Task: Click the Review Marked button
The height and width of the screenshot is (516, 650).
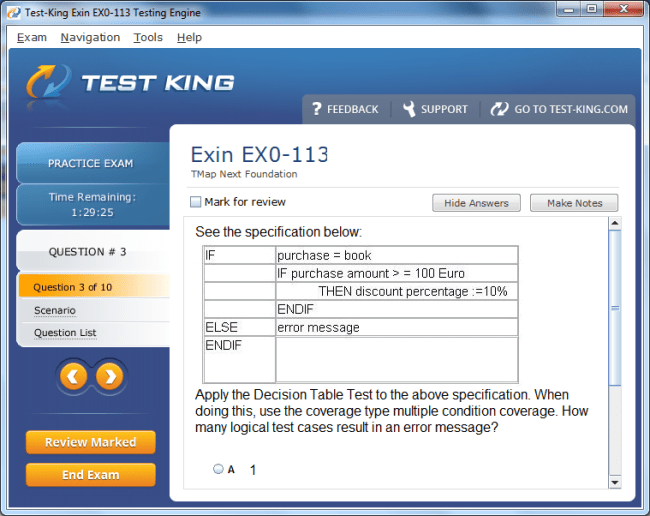Action: pyautogui.click(x=91, y=442)
